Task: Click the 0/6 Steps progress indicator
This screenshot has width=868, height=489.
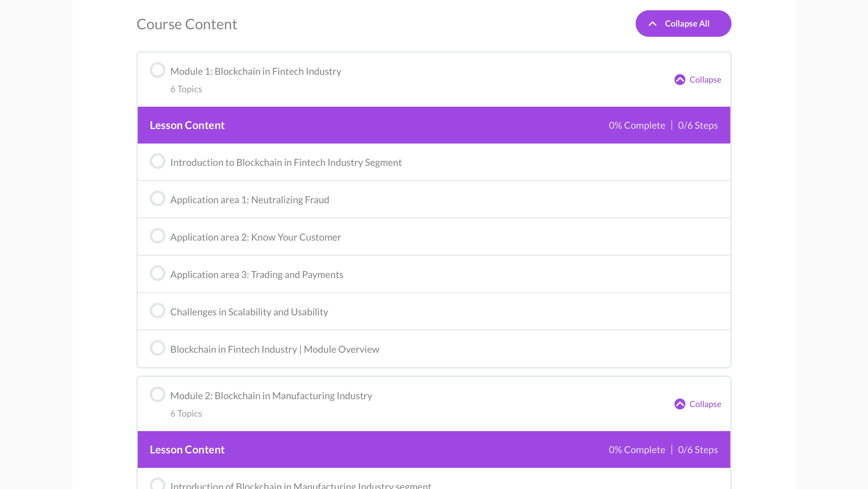Action: (x=697, y=125)
